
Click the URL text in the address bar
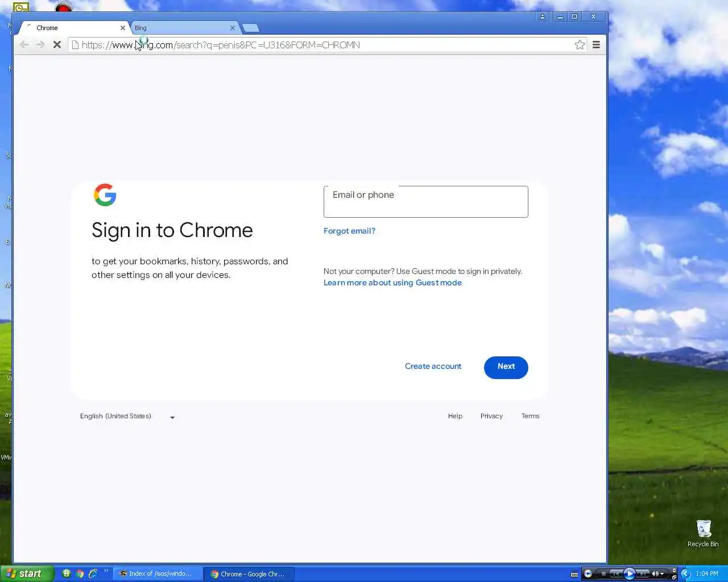point(221,45)
